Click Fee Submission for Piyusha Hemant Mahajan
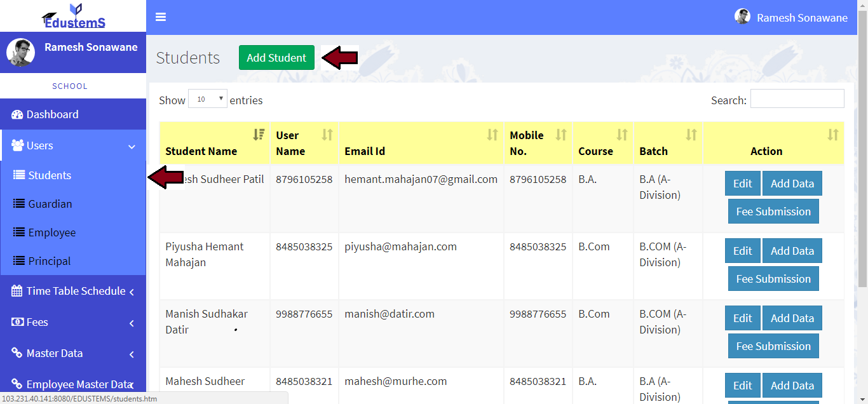Screen dimensions: 868x404 [773, 279]
